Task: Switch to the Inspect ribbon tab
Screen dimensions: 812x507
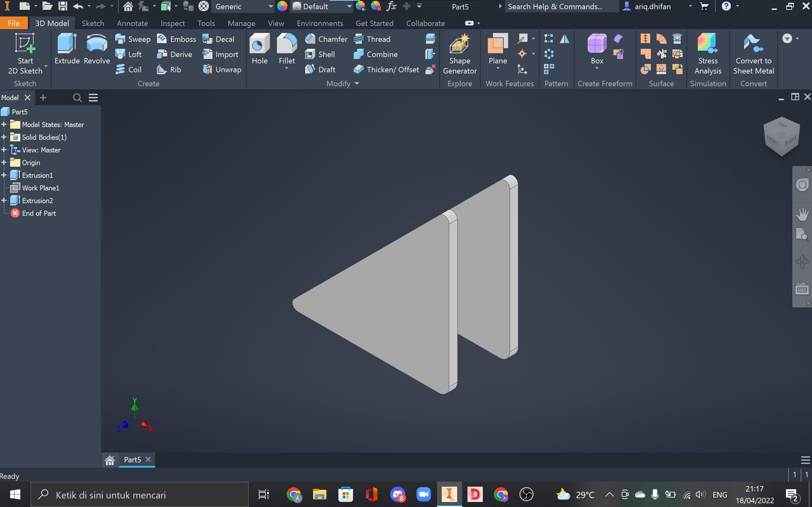Action: [x=173, y=23]
